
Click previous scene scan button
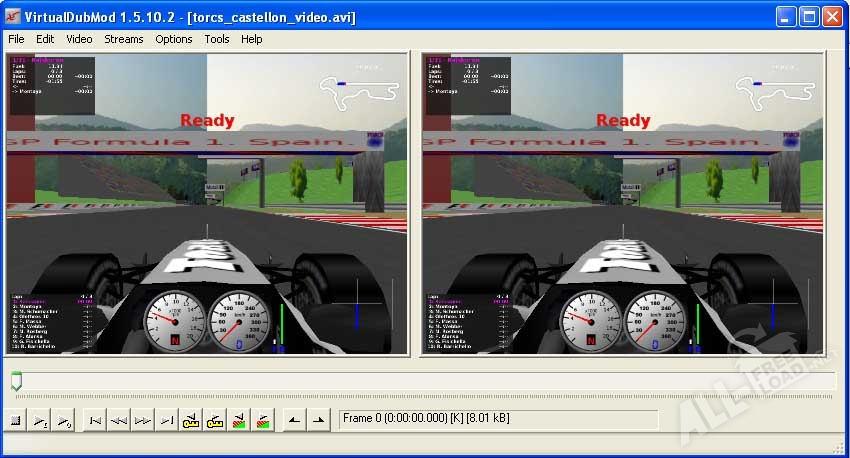[x=239, y=420]
